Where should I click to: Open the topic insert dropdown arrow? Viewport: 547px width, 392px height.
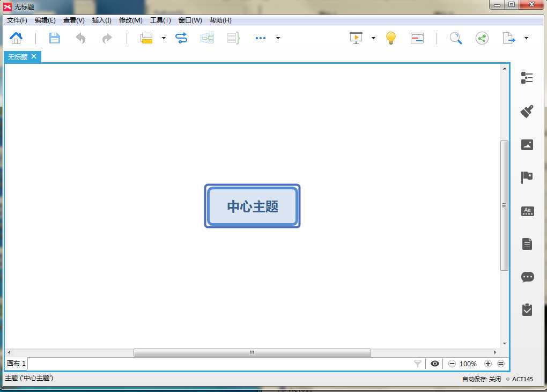(x=164, y=38)
